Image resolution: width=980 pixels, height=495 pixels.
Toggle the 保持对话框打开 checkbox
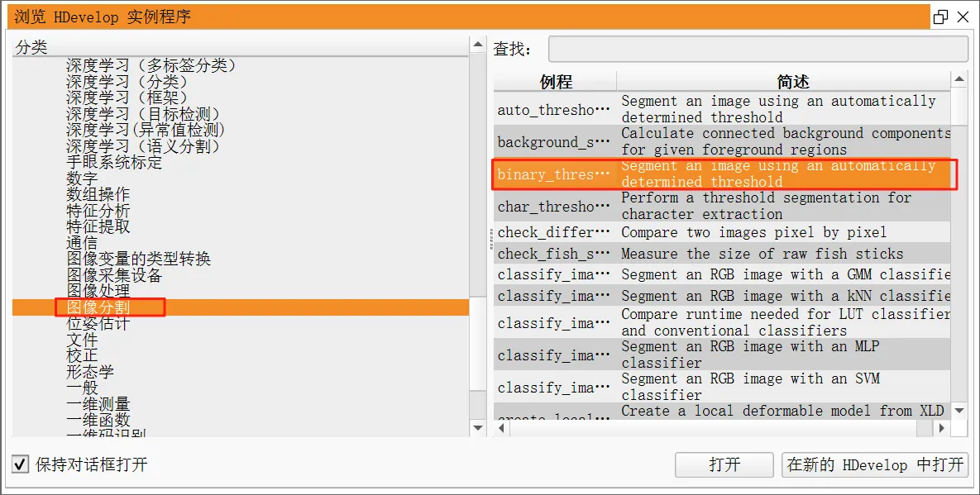pos(20,464)
